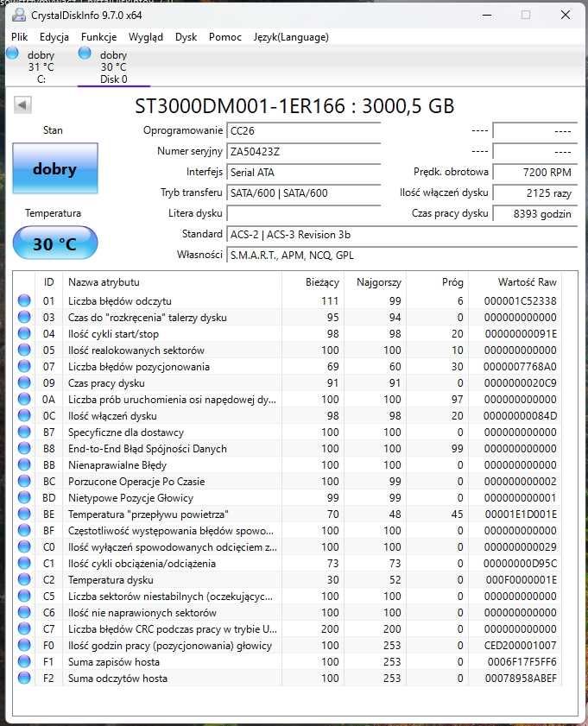Open the Pomoc menu
The image size is (588, 726).
coord(225,37)
